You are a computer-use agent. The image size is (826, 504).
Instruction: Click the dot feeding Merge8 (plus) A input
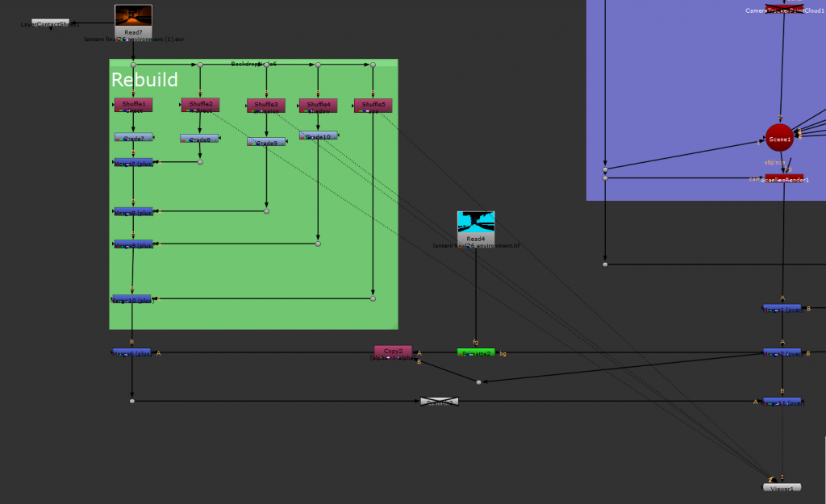[266, 211]
